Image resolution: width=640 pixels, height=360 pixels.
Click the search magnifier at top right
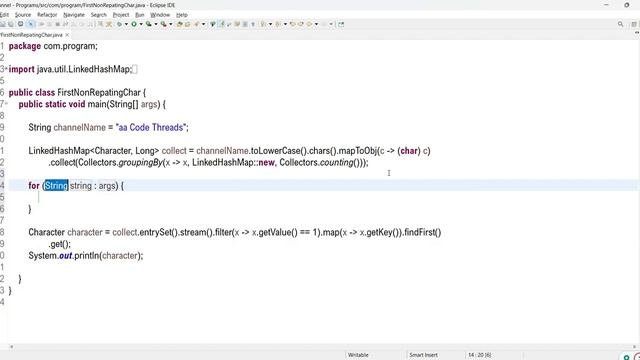tap(620, 24)
